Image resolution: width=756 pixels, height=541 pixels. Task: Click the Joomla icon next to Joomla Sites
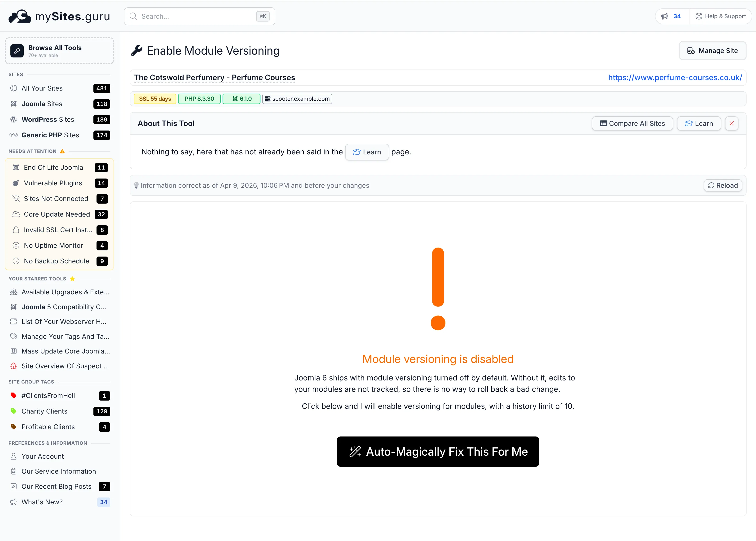[x=13, y=104]
